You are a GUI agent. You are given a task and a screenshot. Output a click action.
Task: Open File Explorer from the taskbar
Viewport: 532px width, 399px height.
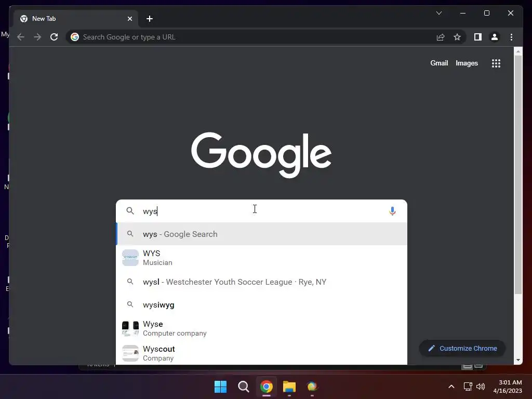coord(289,387)
